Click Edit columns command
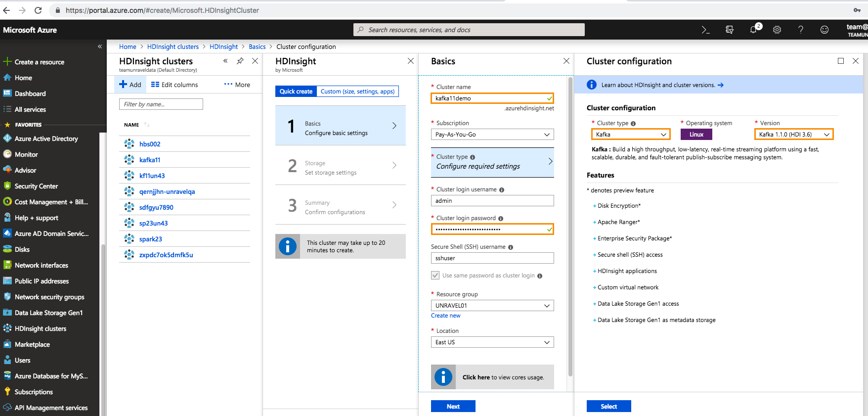The height and width of the screenshot is (416, 868). click(x=174, y=85)
